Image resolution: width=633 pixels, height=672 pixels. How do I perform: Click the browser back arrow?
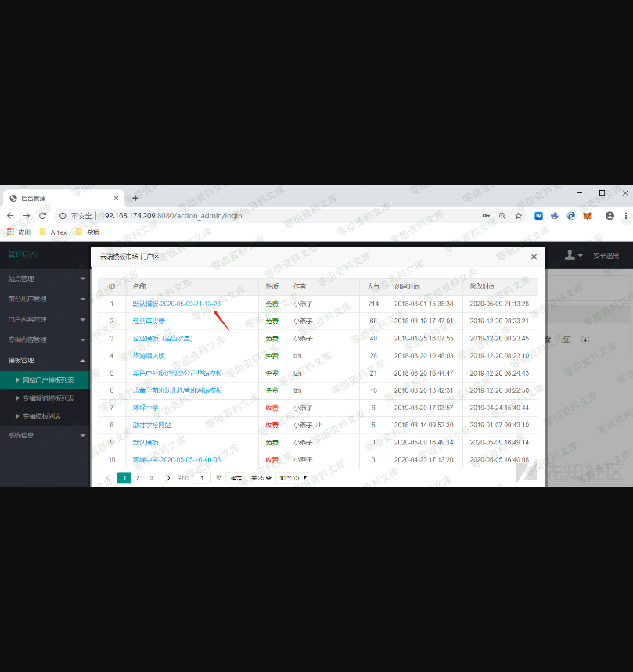pos(10,216)
